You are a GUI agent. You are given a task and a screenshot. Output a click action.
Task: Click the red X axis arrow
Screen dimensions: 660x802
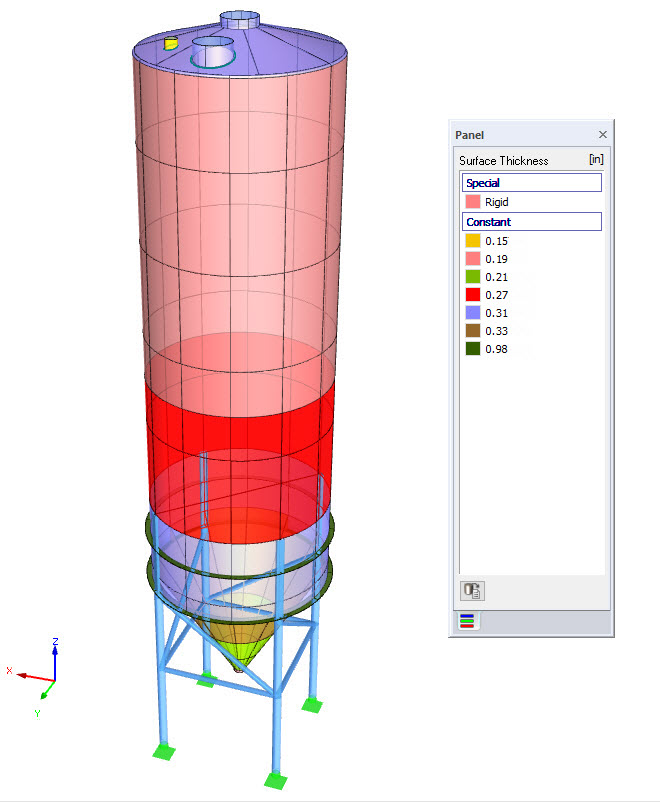35,677
